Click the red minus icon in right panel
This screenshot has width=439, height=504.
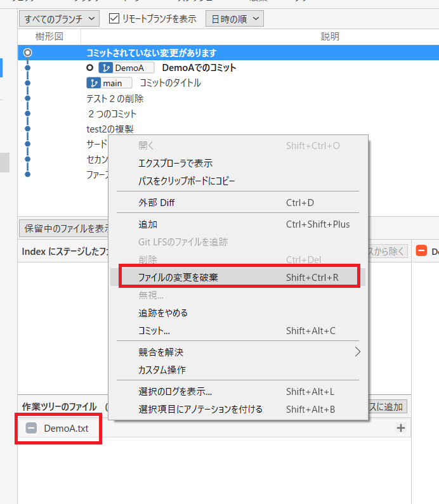[x=421, y=251]
